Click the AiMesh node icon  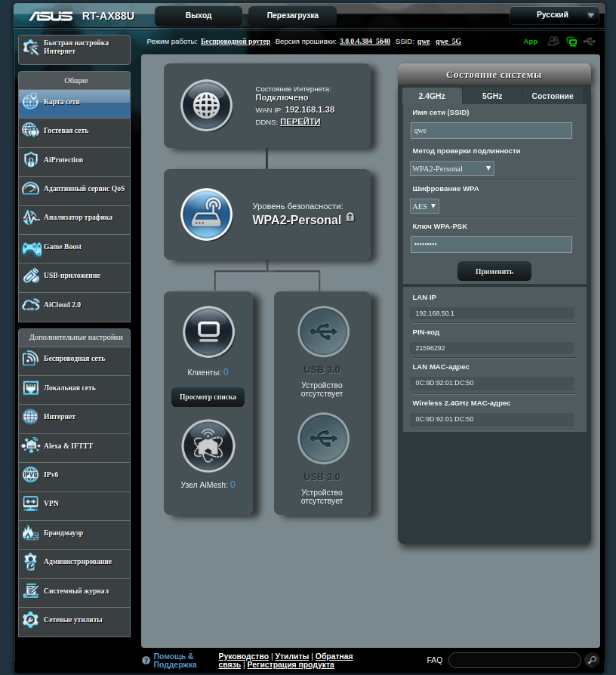tap(208, 445)
